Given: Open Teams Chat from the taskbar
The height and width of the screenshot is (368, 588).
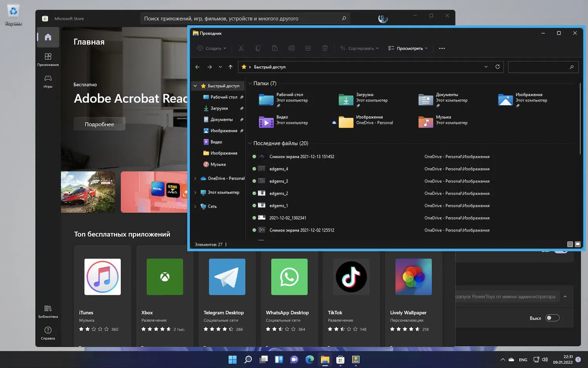Looking at the screenshot, I should (x=294, y=359).
